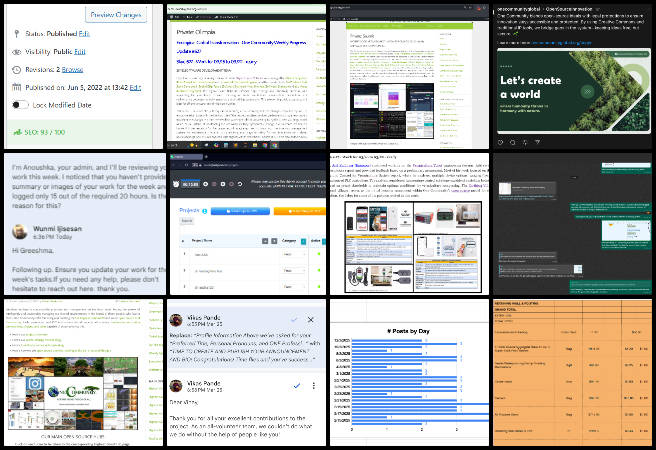The width and height of the screenshot is (656, 450).
Task: Click the published date calendar icon
Action: pos(16,87)
